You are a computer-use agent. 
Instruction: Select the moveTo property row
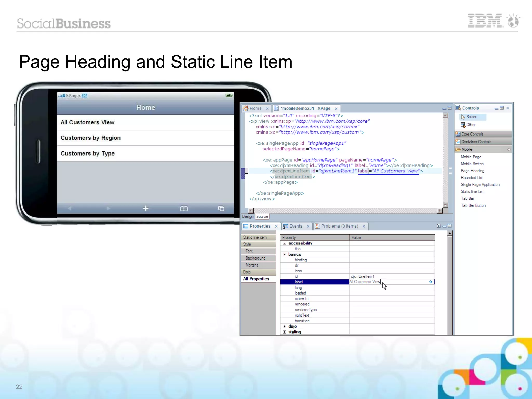point(357,299)
